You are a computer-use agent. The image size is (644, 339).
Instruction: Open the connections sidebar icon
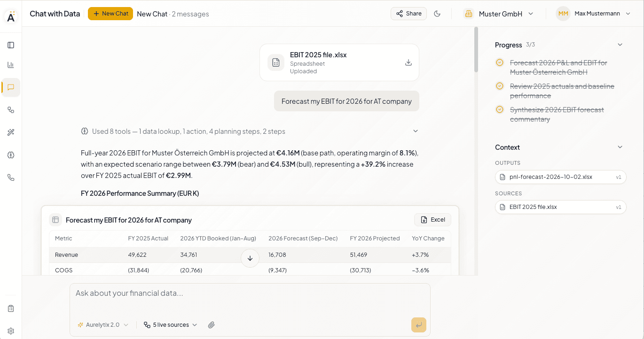11,110
